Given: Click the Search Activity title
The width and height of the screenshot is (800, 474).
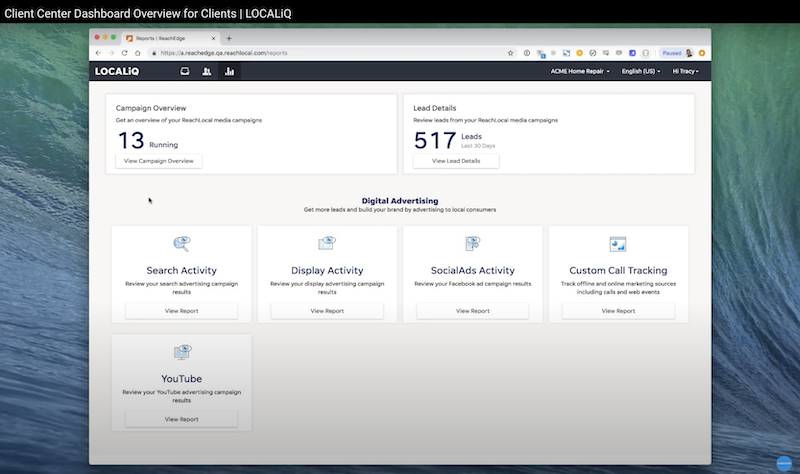Looking at the screenshot, I should click(x=182, y=270).
